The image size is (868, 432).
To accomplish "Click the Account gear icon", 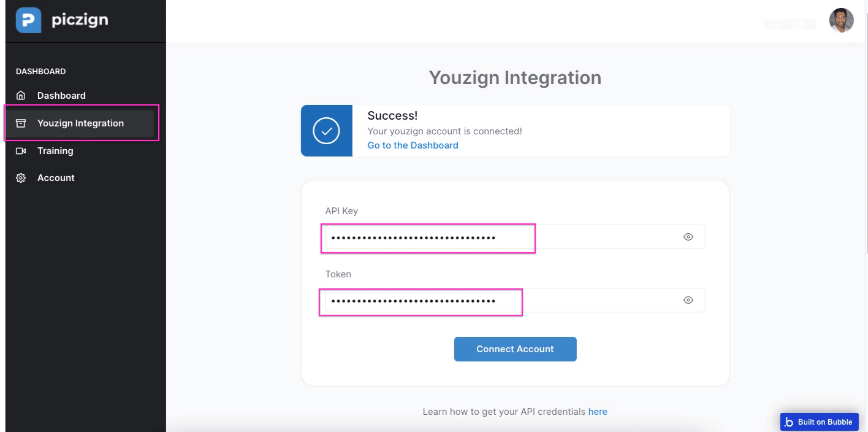I will pyautogui.click(x=21, y=178).
